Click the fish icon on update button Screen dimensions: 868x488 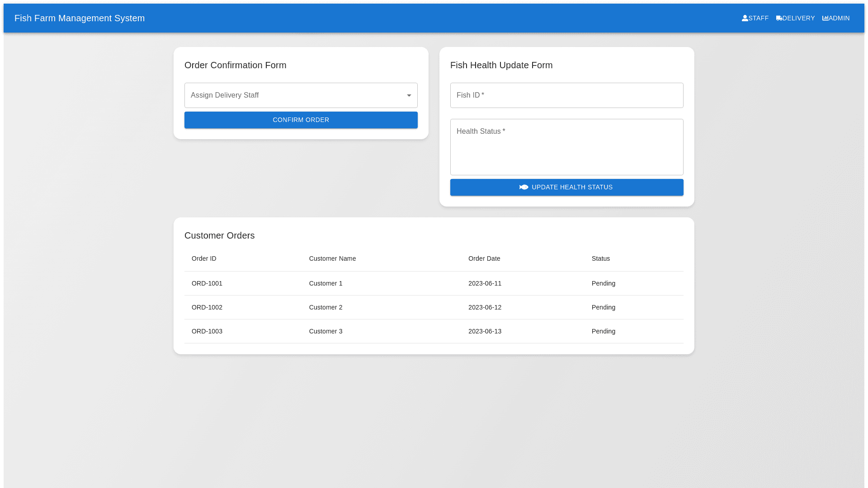[524, 188]
